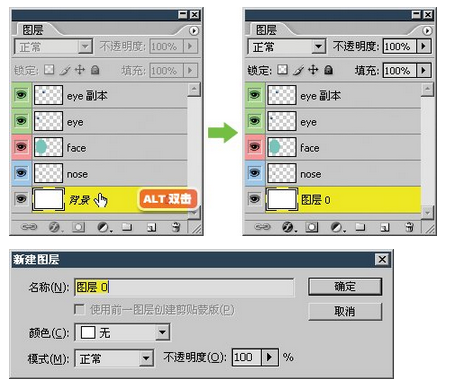The height and width of the screenshot is (388, 455).
Task: Hide the eye 副本 layer in left panel
Action: click(21, 95)
